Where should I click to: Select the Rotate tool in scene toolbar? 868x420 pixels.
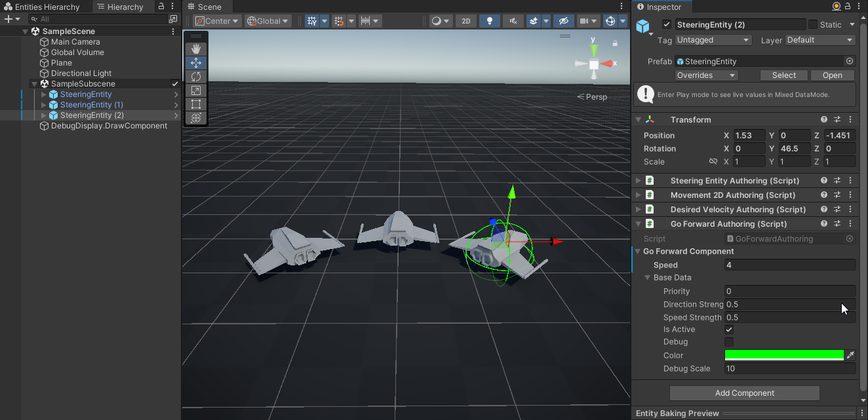[x=195, y=77]
